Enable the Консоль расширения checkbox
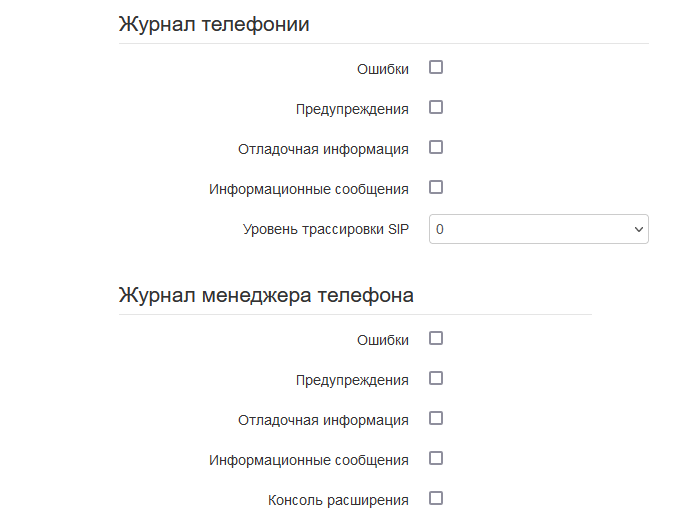Screen dimensions: 683x523 click(x=436, y=499)
